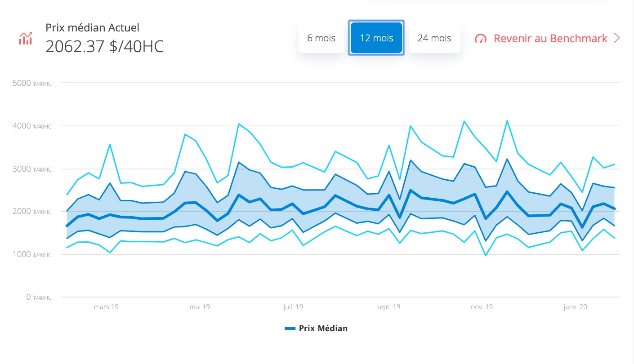
Task: Toggle the Prix Médian legend entry
Action: 316,328
